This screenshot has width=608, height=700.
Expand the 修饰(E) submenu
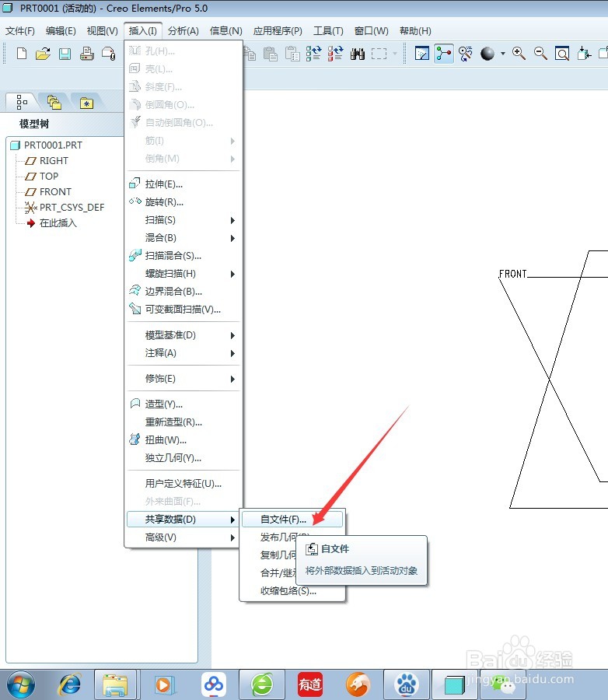pos(183,379)
